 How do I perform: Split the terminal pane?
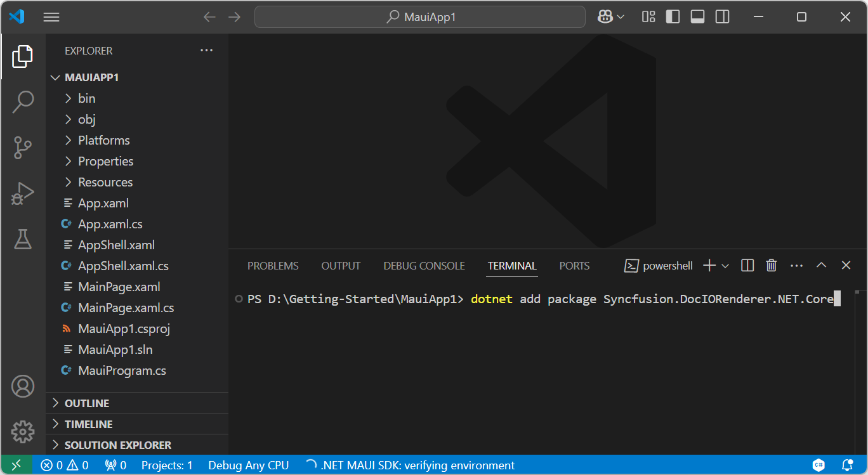click(x=747, y=266)
